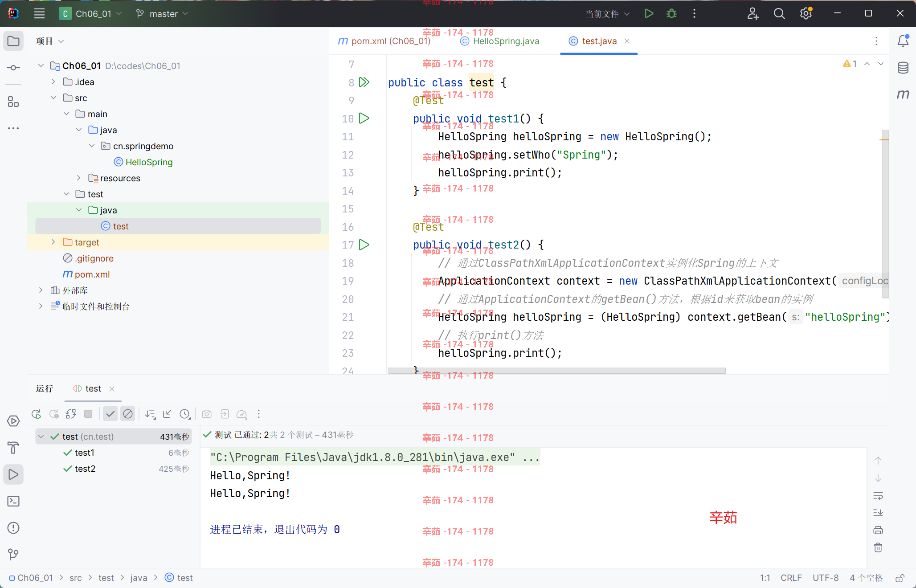
Task: Toggle auto-test rerun
Action: [x=71, y=414]
